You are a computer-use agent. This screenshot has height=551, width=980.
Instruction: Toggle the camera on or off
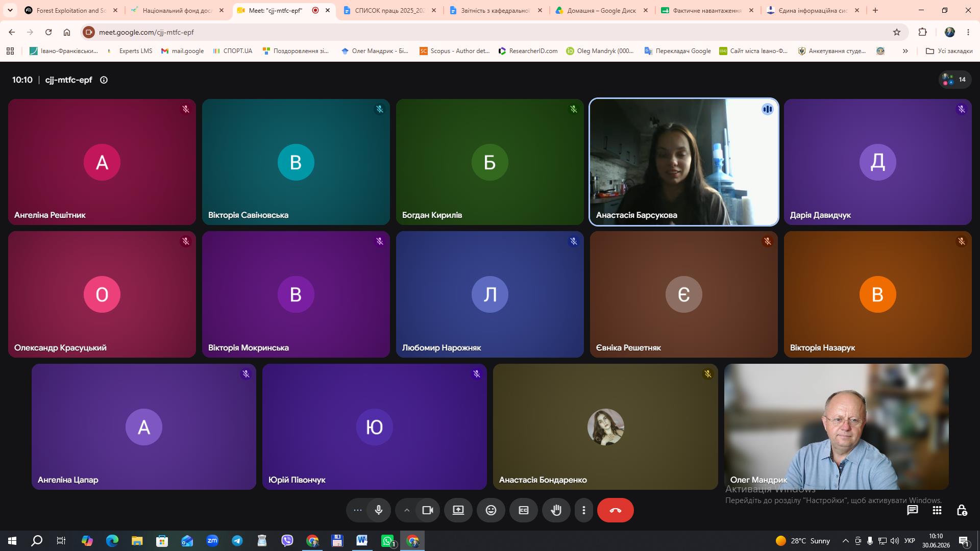click(x=428, y=510)
